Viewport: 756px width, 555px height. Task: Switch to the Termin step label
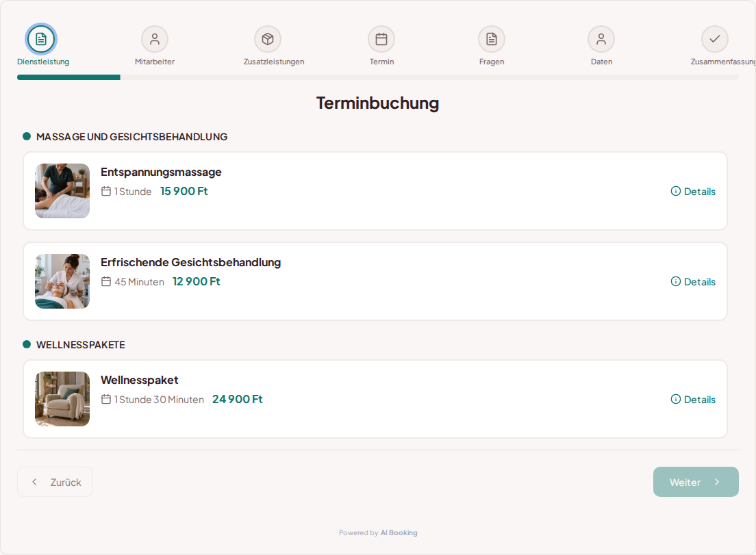tap(382, 62)
